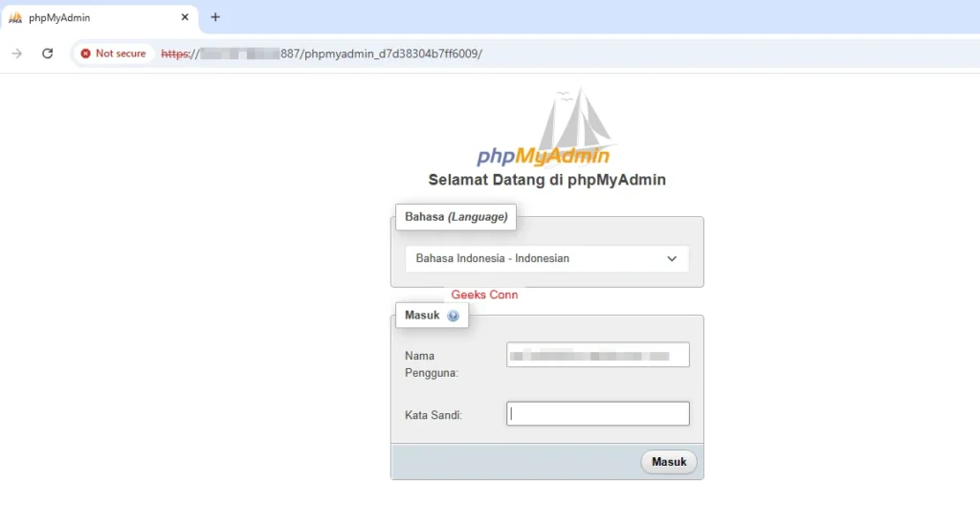980x526 pixels.
Task: Submit login with the Masuk button
Action: coord(669,462)
